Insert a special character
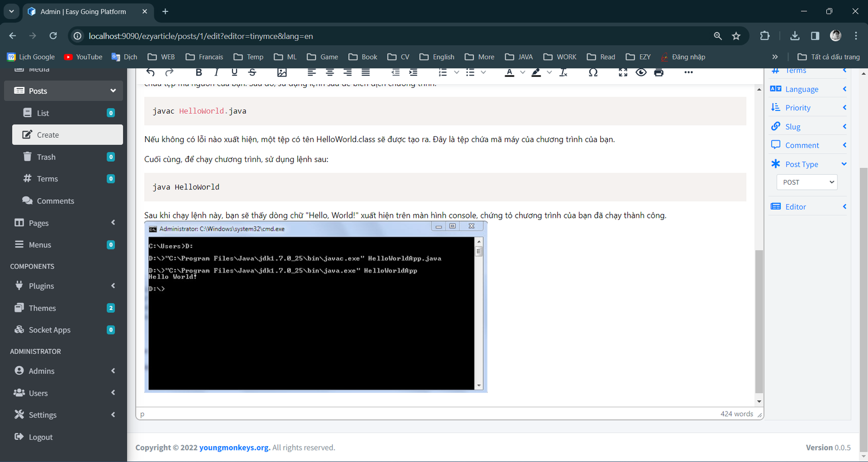868x462 pixels. pyautogui.click(x=593, y=72)
